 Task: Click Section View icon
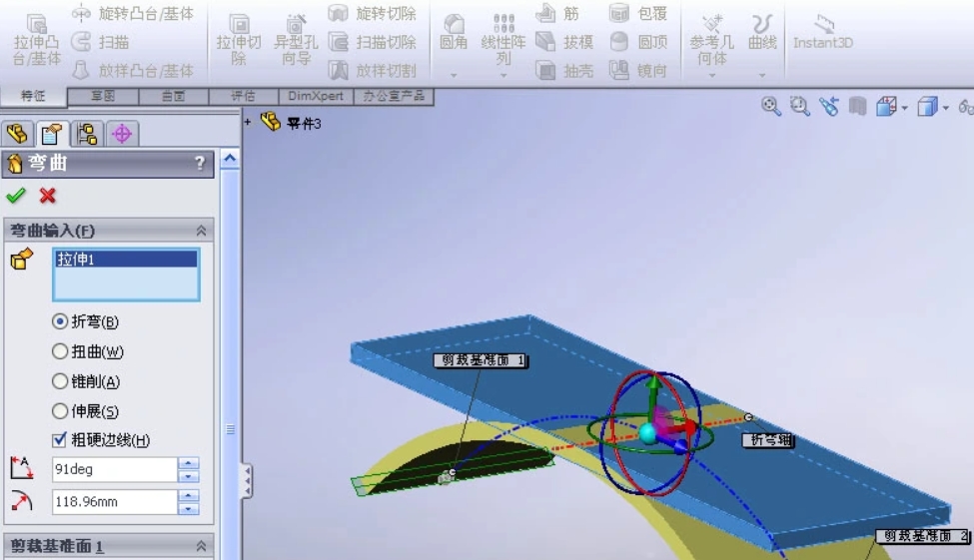coord(857,106)
